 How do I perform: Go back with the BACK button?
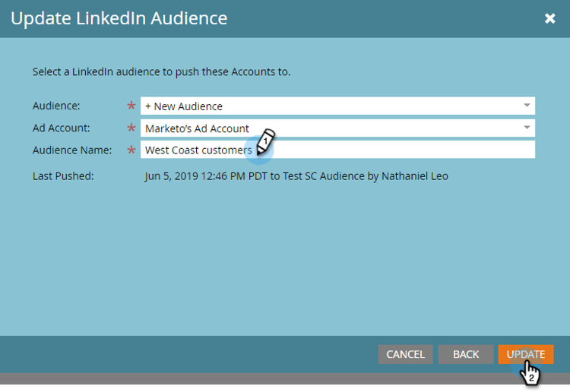(466, 354)
